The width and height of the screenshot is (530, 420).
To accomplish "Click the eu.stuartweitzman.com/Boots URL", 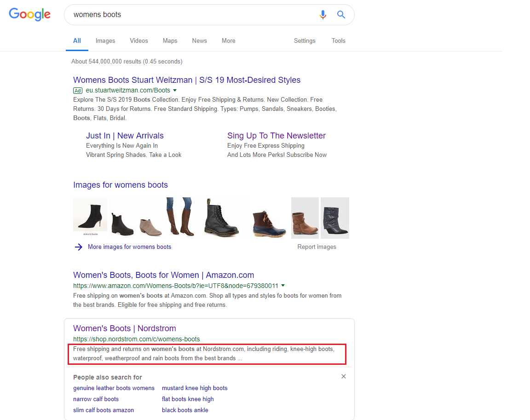I will [128, 90].
